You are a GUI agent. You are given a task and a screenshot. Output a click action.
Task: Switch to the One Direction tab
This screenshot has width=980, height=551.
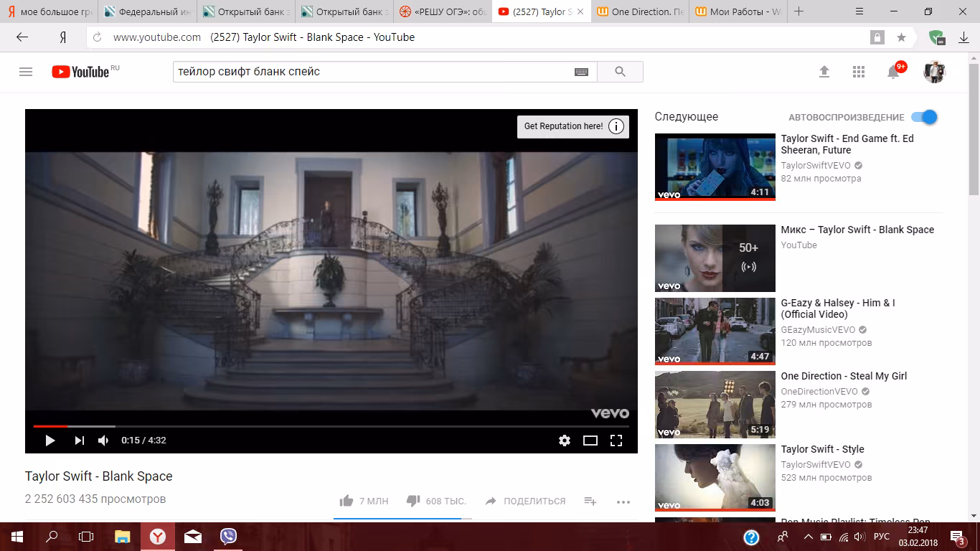coord(640,11)
